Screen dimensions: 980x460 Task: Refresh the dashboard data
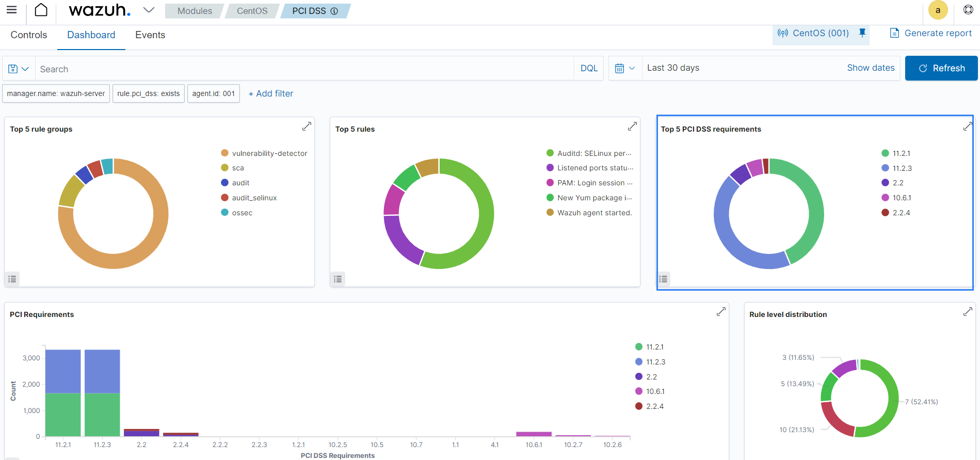pyautogui.click(x=941, y=68)
